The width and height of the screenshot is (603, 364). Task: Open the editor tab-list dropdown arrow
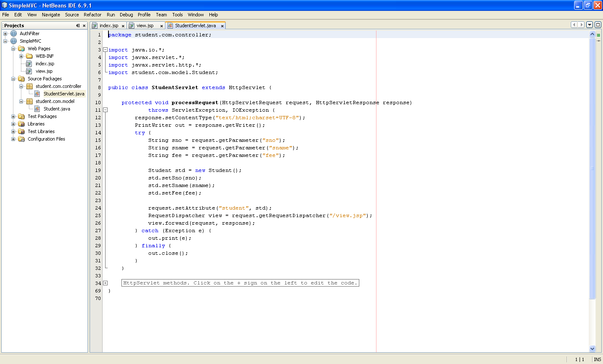pos(590,25)
